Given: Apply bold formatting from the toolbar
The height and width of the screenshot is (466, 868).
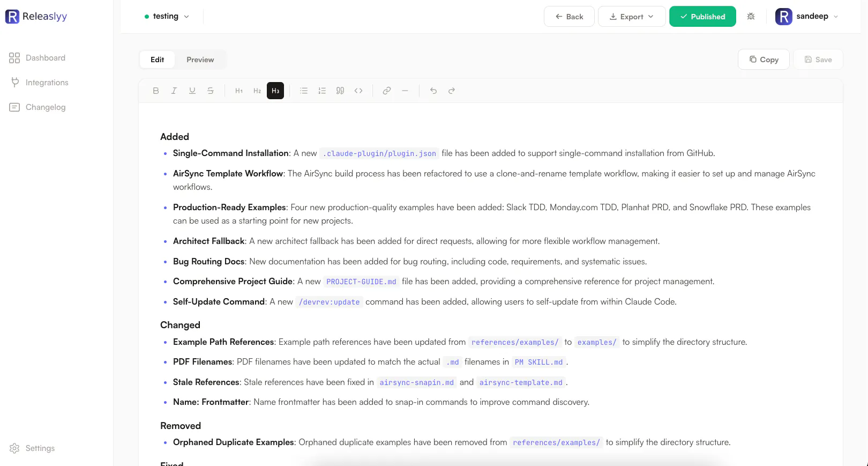Looking at the screenshot, I should point(156,91).
